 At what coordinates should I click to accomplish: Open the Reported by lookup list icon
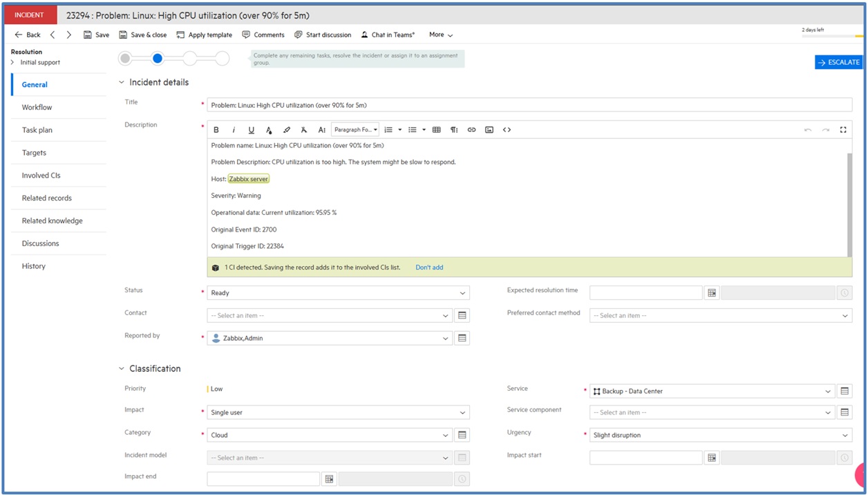462,338
